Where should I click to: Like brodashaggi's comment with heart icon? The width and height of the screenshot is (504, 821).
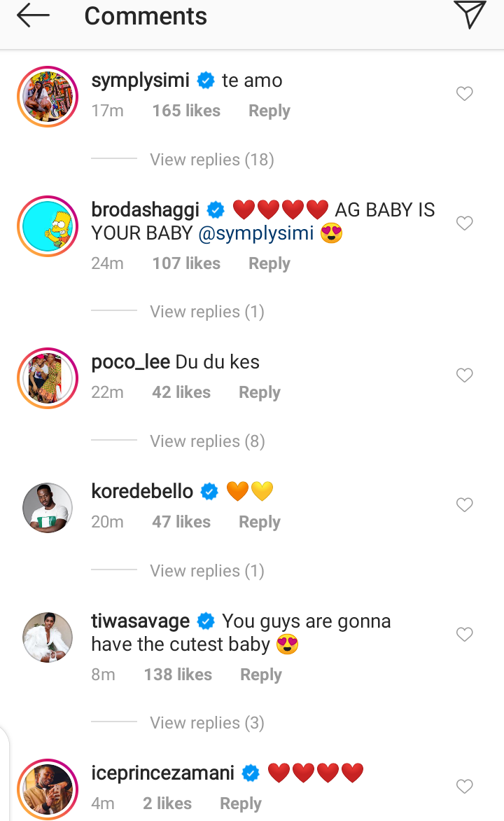[x=465, y=223]
